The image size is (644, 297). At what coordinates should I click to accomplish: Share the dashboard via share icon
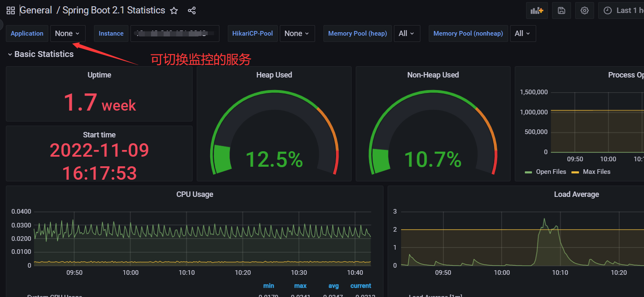(x=192, y=10)
